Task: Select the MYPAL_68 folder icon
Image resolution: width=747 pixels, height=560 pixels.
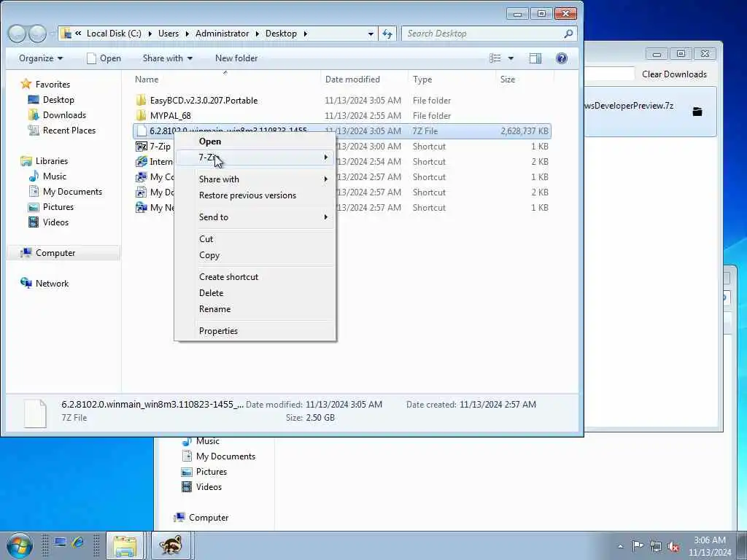Action: (141, 115)
